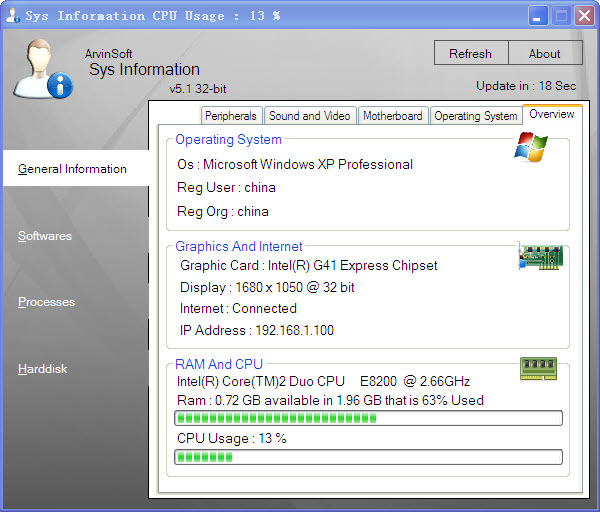Click 'Display : 1680 x 1050 @ 32 bit'
This screenshot has width=600, height=512.
(x=267, y=287)
